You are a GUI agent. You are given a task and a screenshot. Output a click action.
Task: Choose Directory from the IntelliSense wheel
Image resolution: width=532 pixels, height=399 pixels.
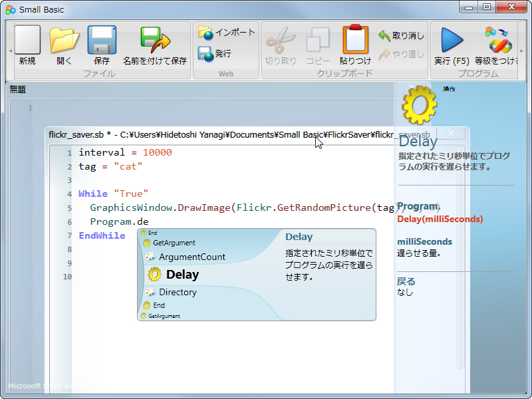coord(178,292)
